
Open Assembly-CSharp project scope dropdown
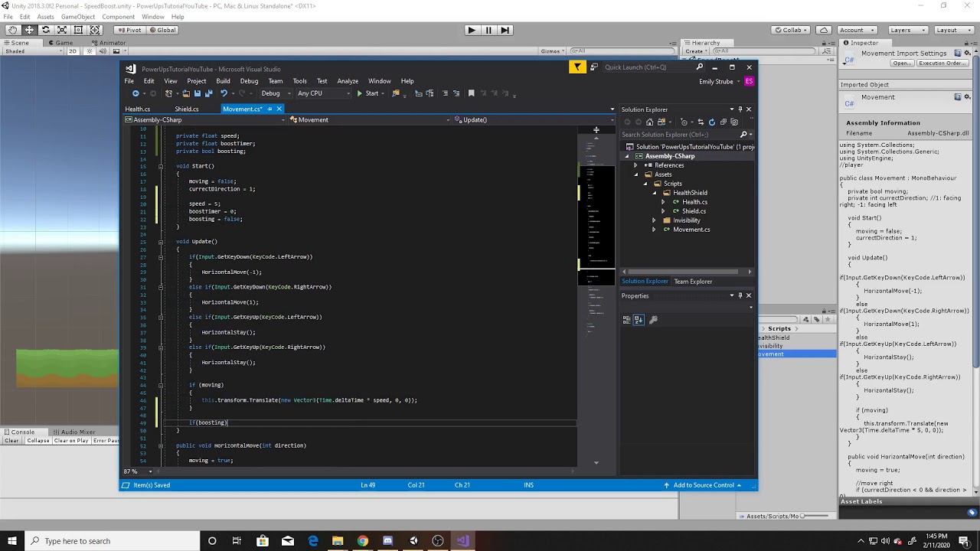click(205, 119)
